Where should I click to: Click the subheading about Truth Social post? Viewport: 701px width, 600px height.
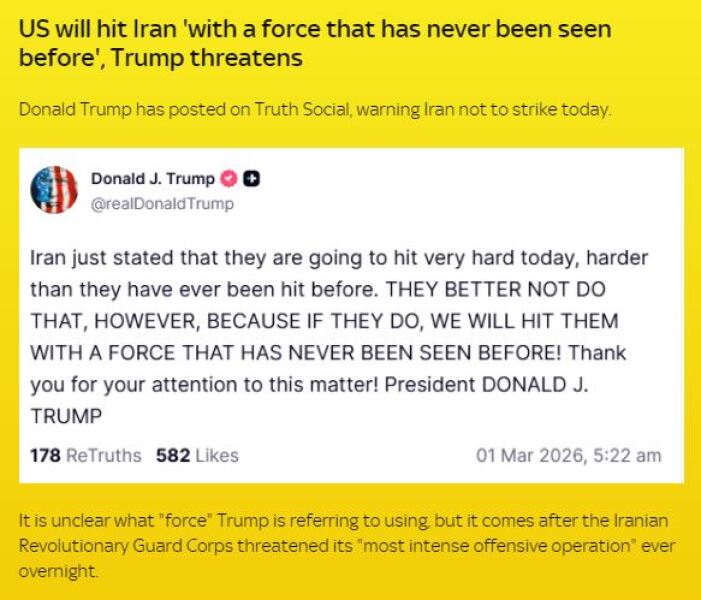tap(315, 108)
